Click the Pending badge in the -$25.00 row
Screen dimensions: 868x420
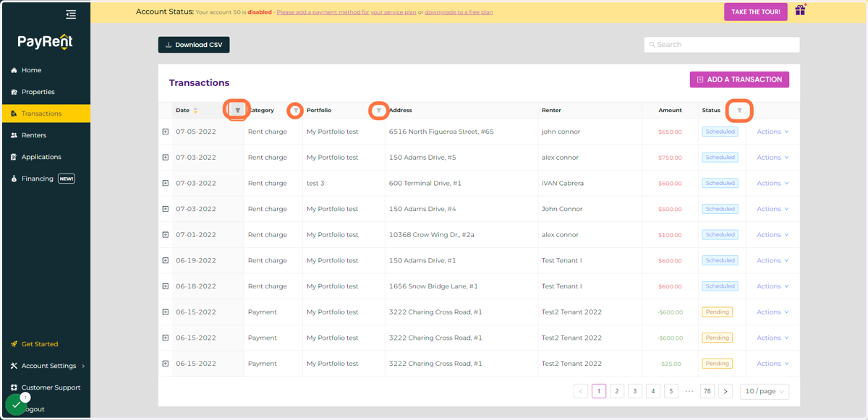717,364
